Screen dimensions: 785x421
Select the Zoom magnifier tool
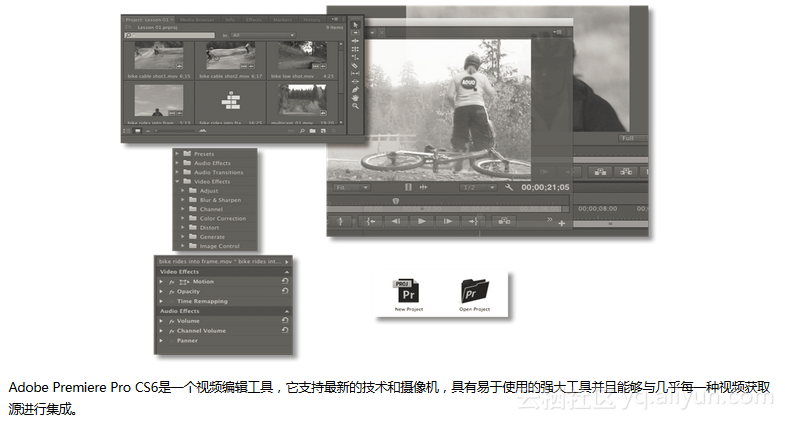(355, 106)
